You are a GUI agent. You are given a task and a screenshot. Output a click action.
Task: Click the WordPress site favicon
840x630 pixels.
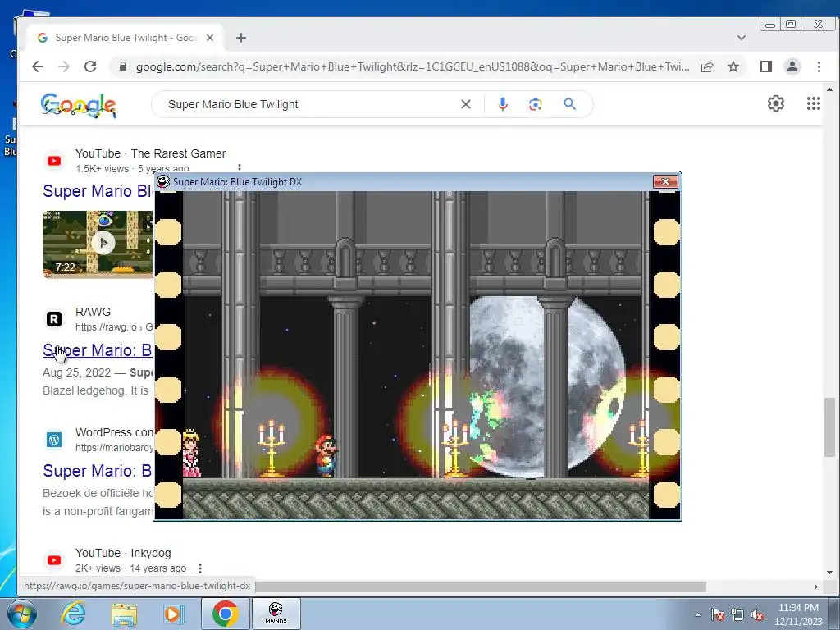click(x=54, y=440)
